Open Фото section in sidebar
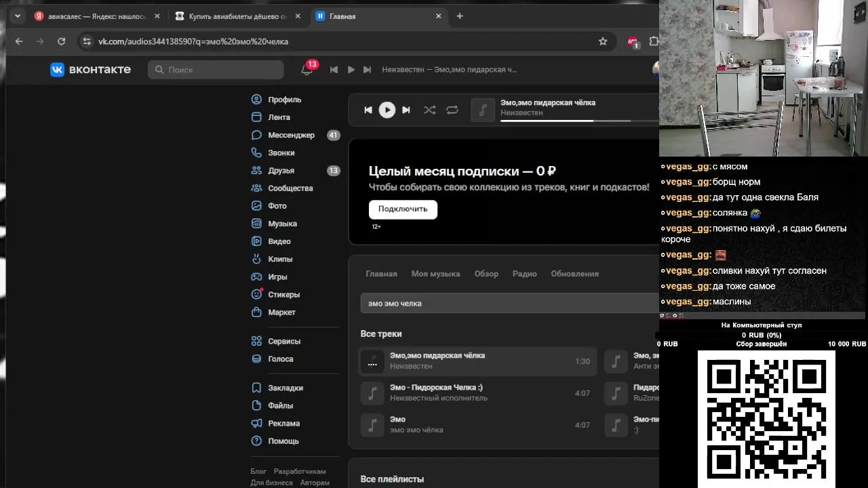Viewport: 868px width, 488px height. (277, 206)
